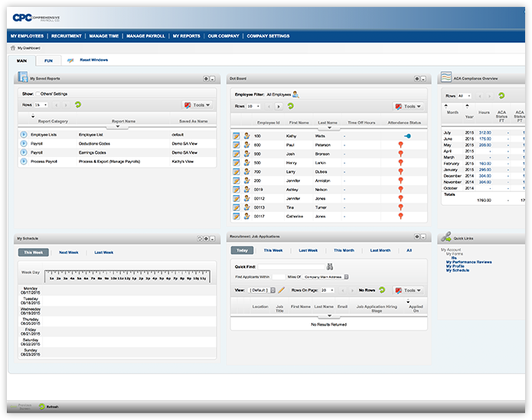Toggle the Others' Settings checkbox
Viewport: 532px width, 420px height.
coord(38,94)
